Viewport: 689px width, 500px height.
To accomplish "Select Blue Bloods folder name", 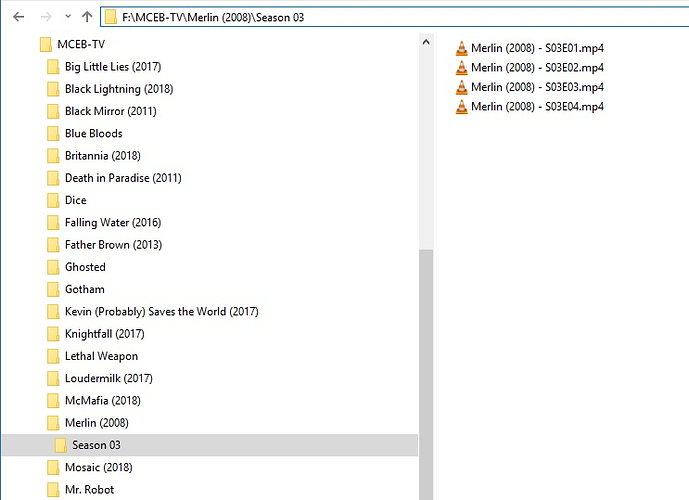I will coord(94,134).
